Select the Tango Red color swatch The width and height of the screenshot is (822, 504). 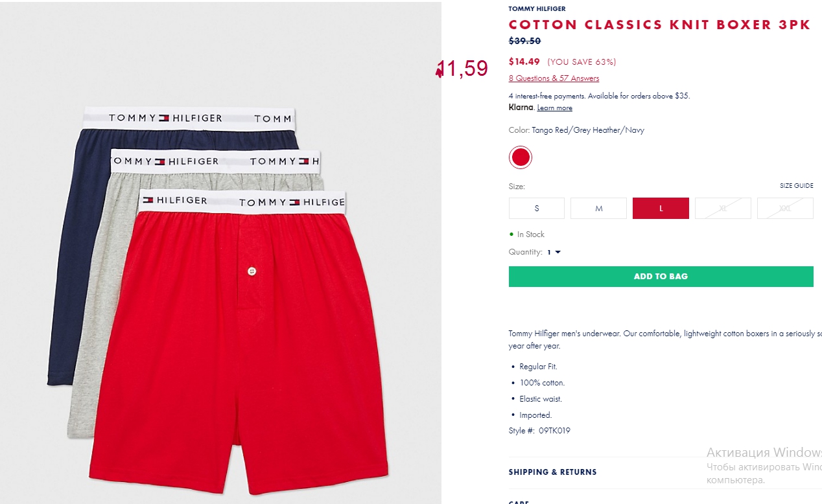[x=520, y=157]
